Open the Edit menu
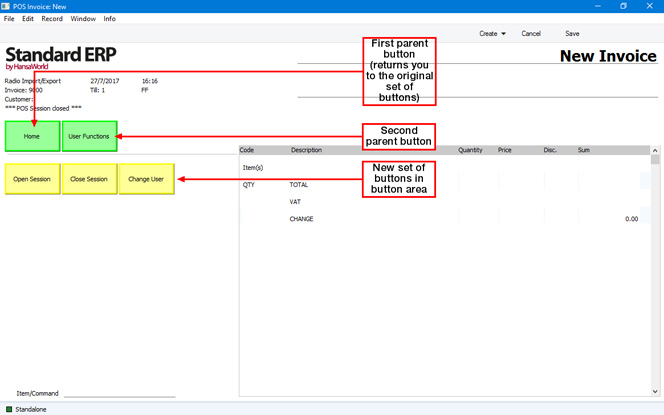The image size is (664, 415). coord(28,19)
